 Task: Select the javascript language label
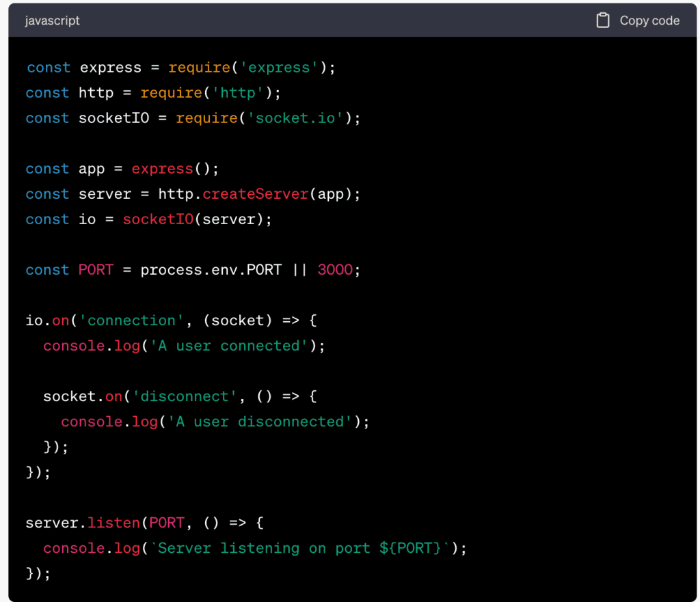(52, 20)
